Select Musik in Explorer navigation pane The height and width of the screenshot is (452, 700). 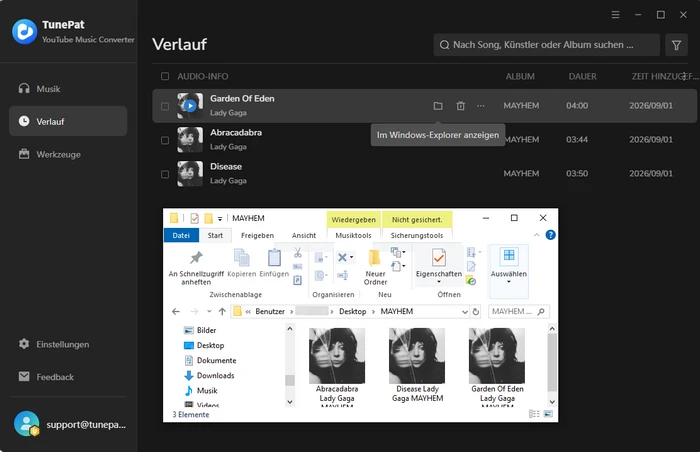[x=200, y=391]
